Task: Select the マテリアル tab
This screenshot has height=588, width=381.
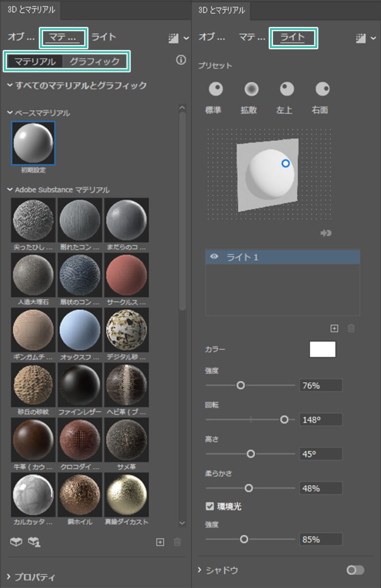Action: 35,62
